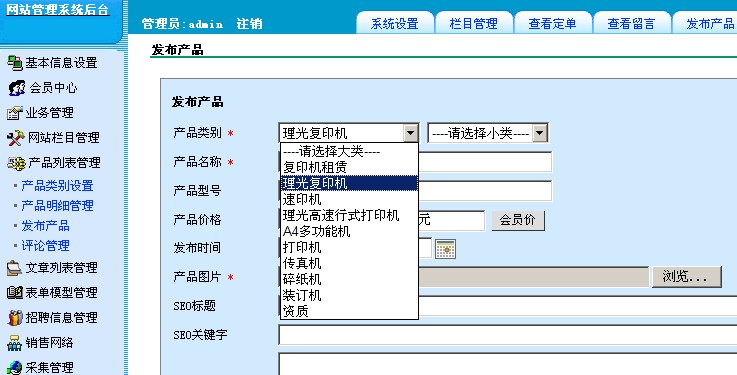Select 碎纸机 from the list

tap(349, 279)
